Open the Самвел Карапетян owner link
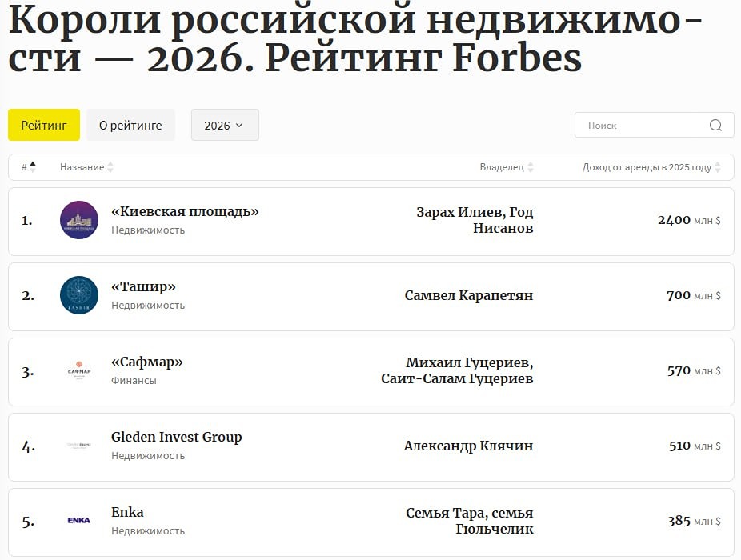The height and width of the screenshot is (560, 741). (468, 294)
